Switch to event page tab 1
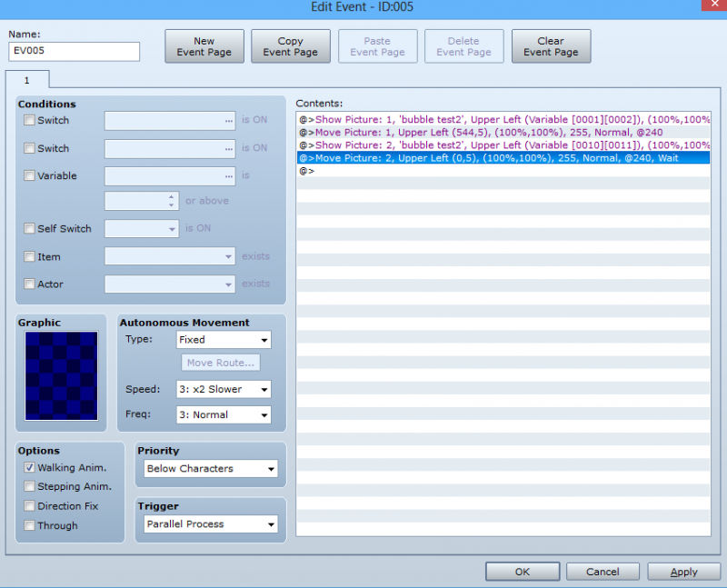 point(27,80)
